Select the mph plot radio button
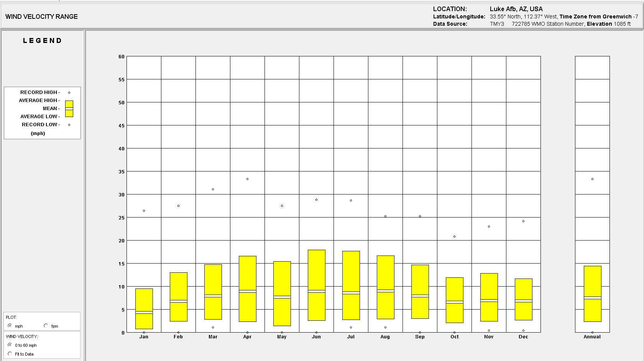Image resolution: width=644 pixels, height=361 pixels. click(x=10, y=326)
